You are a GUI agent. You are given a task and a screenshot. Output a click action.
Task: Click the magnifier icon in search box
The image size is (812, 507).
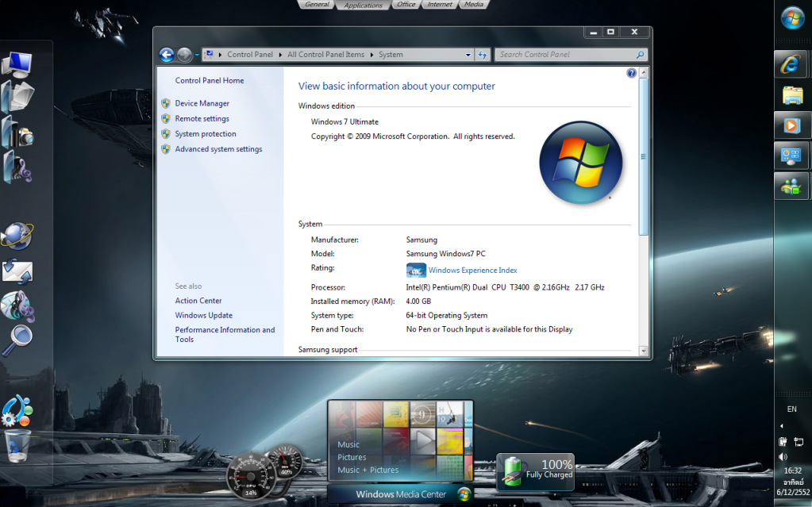point(640,55)
